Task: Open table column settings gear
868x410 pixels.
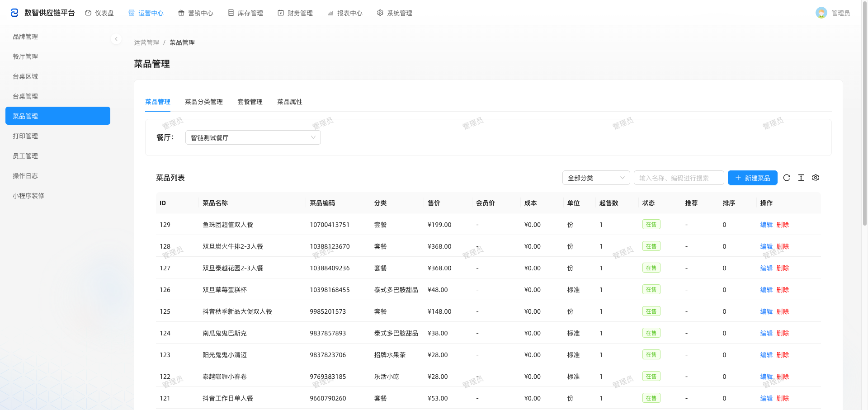Action: pos(816,178)
